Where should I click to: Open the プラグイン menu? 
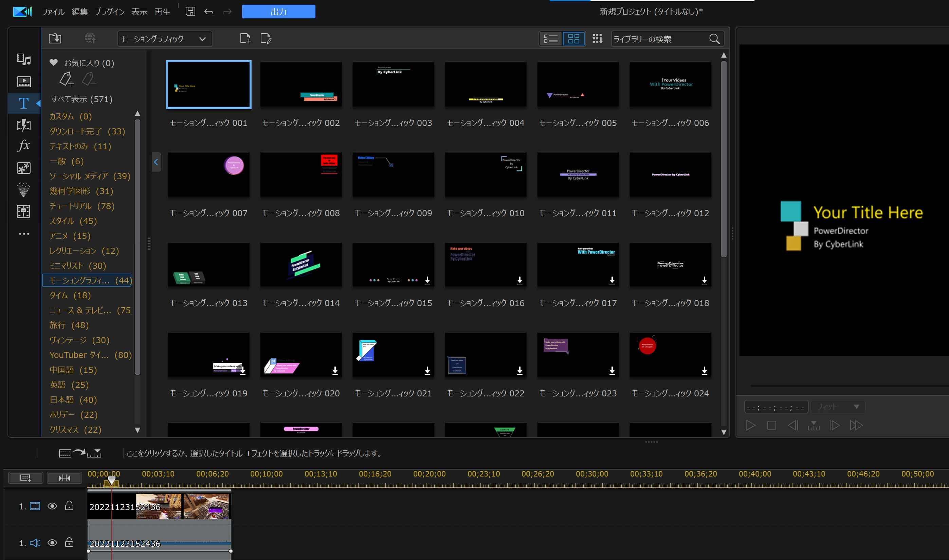[x=109, y=12]
